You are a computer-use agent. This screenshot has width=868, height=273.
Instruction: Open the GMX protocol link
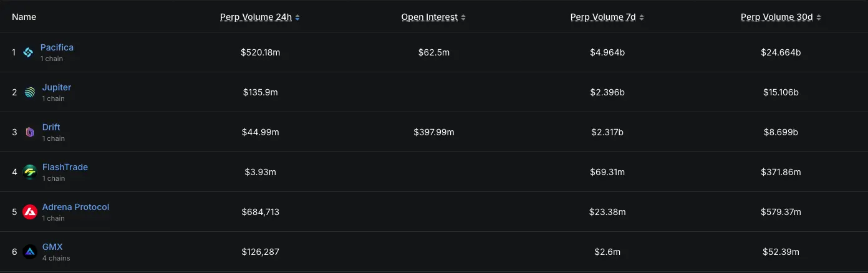52,247
